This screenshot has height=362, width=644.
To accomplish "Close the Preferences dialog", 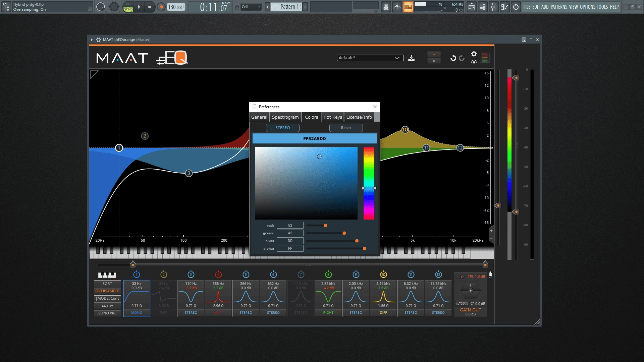I will tap(375, 107).
